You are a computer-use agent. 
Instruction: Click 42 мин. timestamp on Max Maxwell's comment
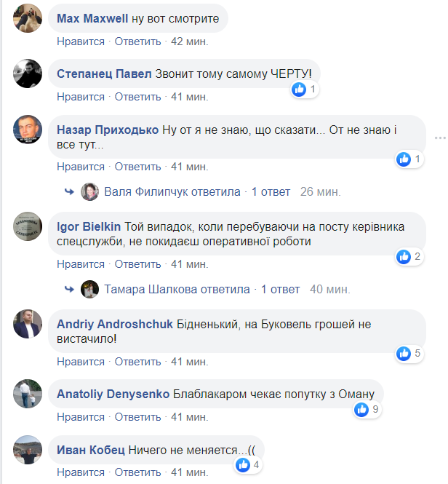(189, 41)
